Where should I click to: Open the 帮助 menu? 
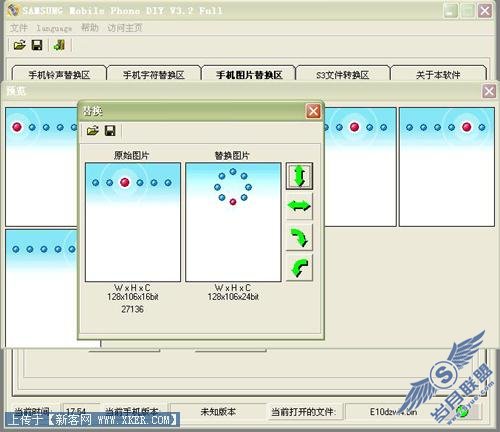point(90,28)
